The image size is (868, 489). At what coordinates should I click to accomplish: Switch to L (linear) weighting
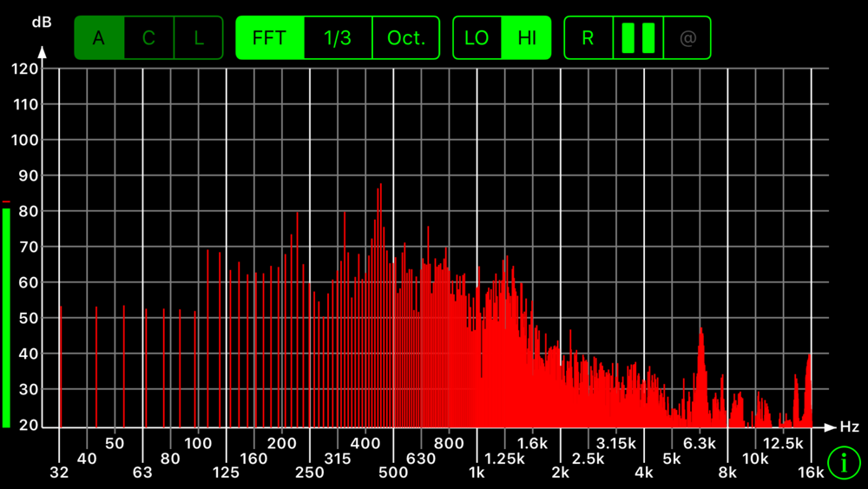(x=199, y=37)
